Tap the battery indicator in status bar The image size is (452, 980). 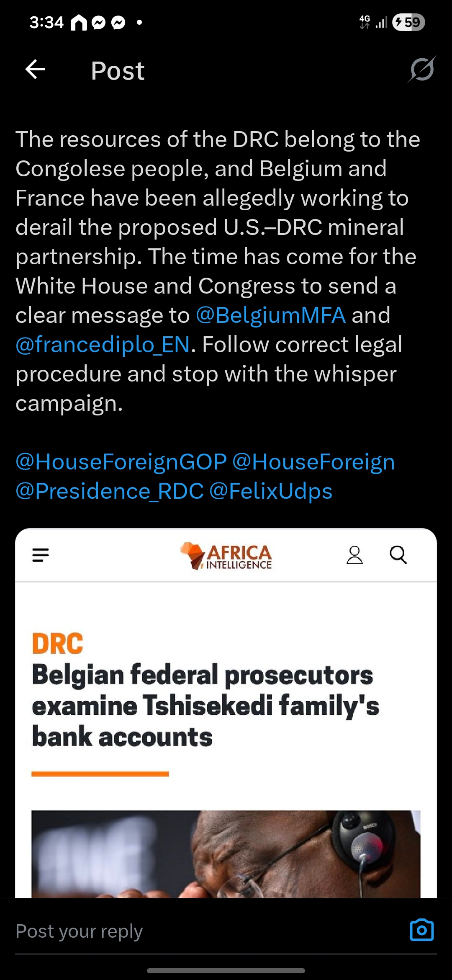tap(408, 22)
